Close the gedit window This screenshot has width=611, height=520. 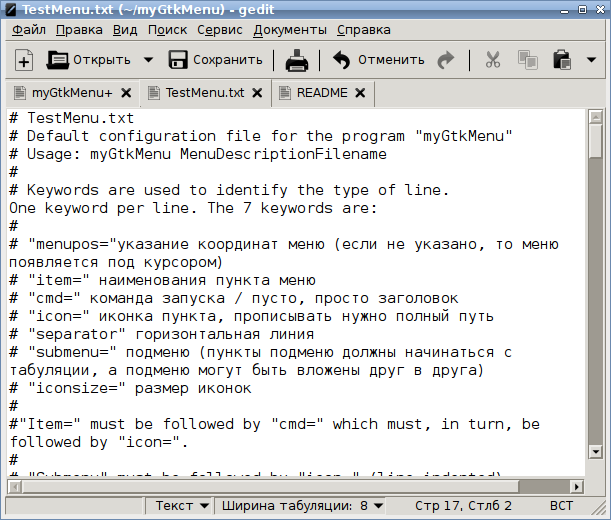click(x=600, y=10)
